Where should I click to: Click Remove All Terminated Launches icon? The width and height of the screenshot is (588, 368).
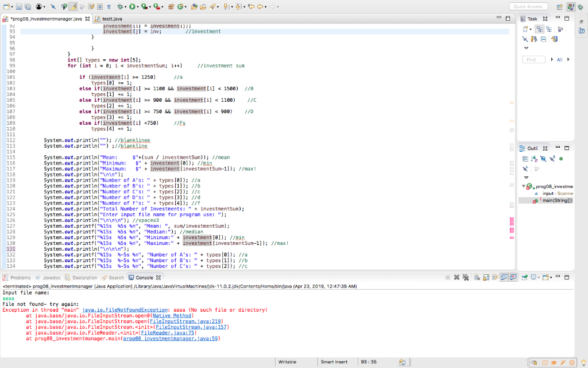(466, 278)
